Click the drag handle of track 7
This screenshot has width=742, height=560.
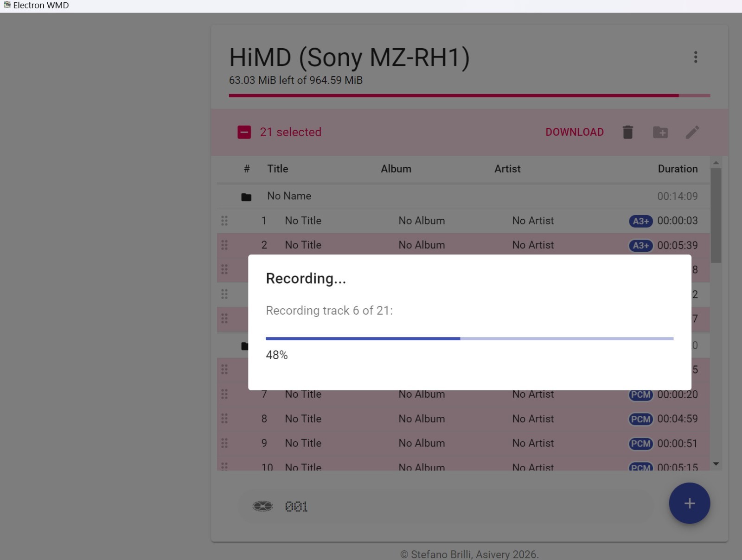[224, 394]
